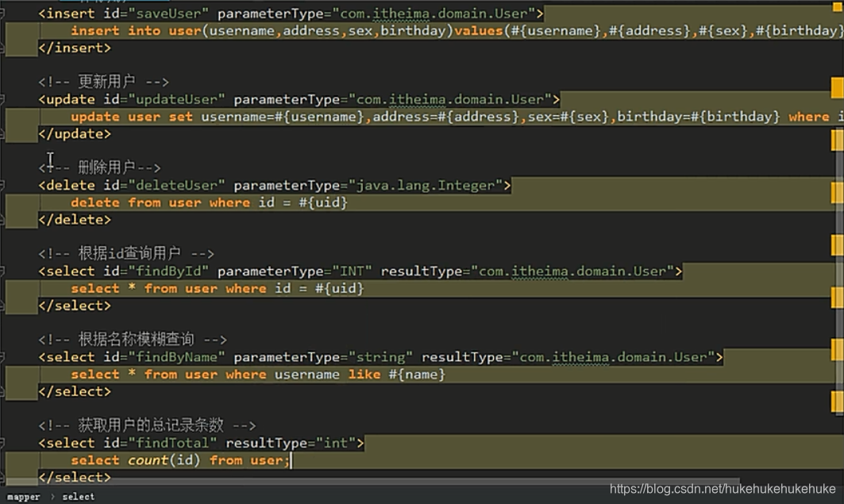Collapse the delete deleteUser block fold marker
This screenshot has width=844, height=504.
[x=2, y=186]
